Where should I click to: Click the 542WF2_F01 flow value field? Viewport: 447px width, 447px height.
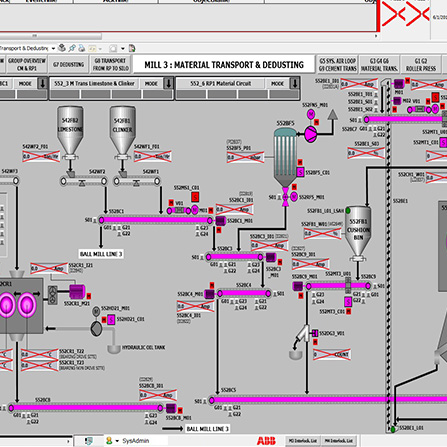(41, 157)
